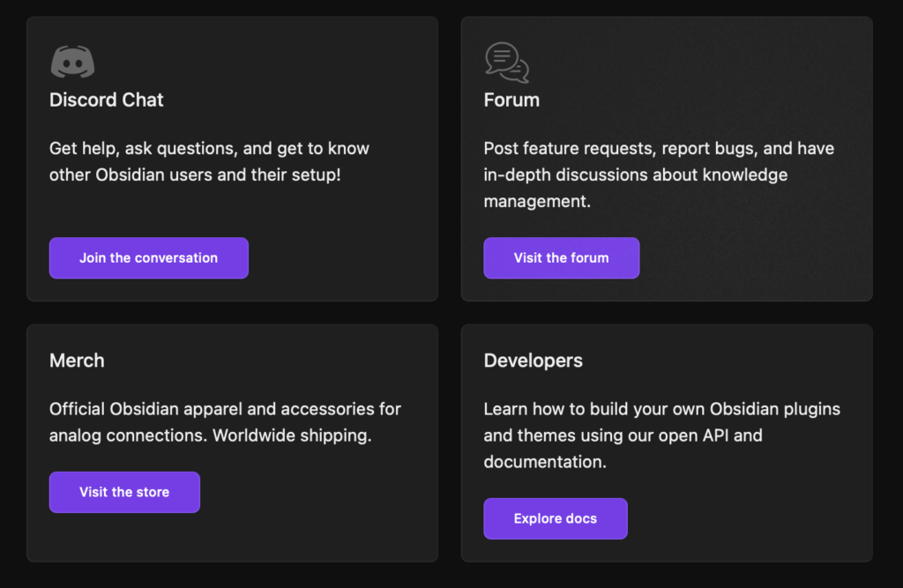Click the Forum description about feature requests
The width and height of the screenshot is (903, 588).
tap(658, 148)
